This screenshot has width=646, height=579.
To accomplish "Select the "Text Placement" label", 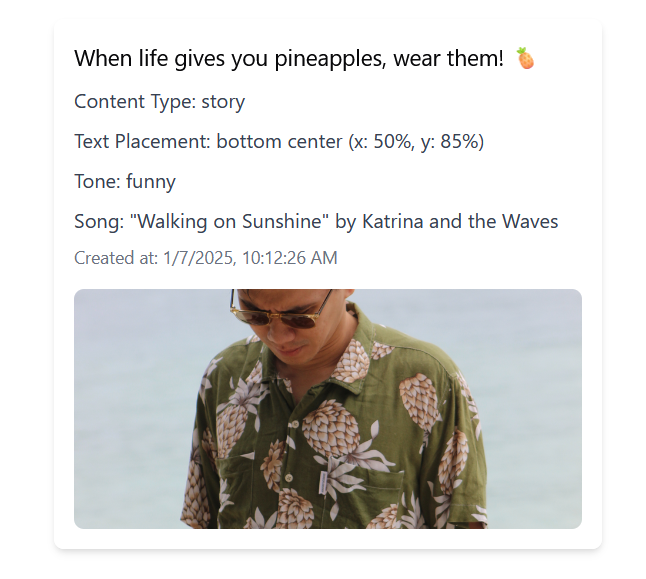I will coord(142,141).
